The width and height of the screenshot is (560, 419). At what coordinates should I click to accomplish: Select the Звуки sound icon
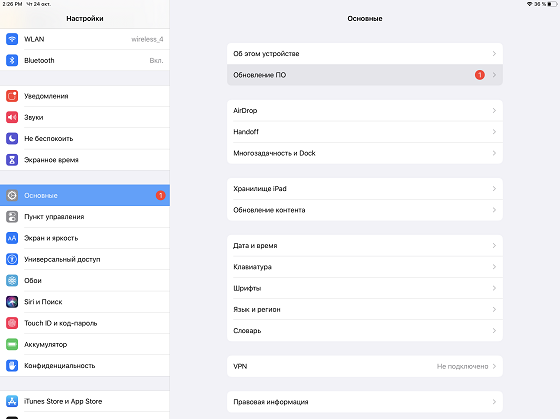pyautogui.click(x=12, y=117)
